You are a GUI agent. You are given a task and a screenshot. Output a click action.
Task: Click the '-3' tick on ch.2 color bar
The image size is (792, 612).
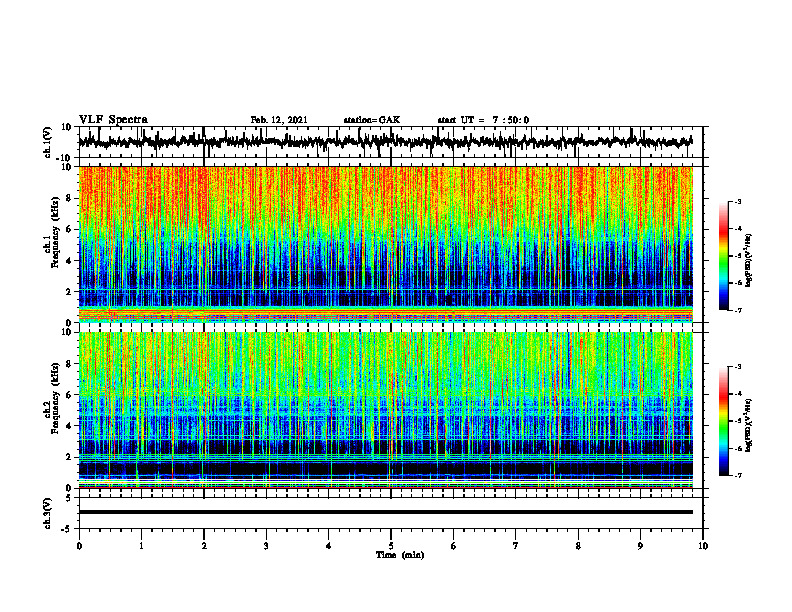tap(738, 367)
